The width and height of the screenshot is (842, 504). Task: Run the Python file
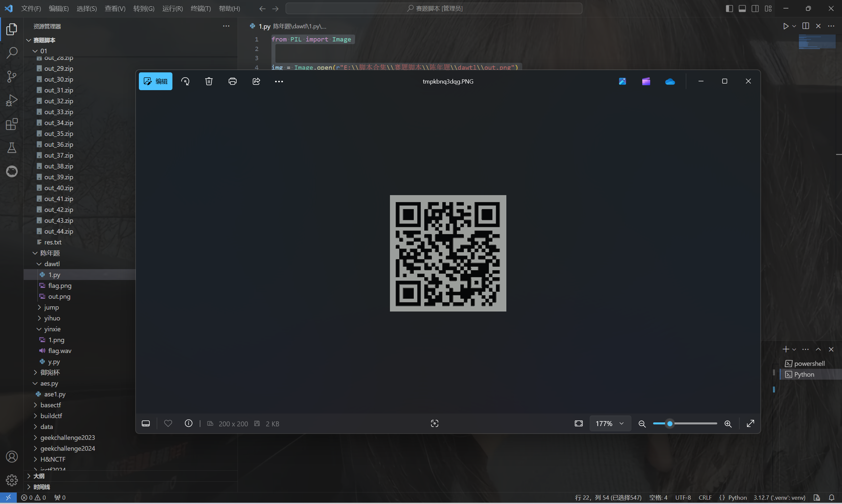[786, 26]
